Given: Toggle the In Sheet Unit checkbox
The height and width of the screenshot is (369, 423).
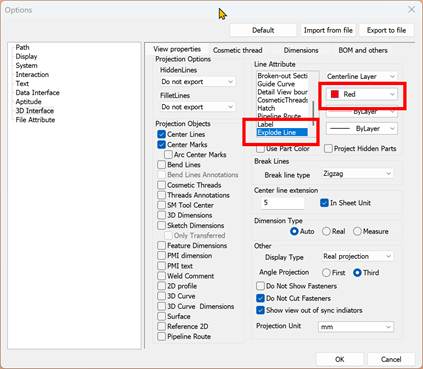Looking at the screenshot, I should coord(324,203).
